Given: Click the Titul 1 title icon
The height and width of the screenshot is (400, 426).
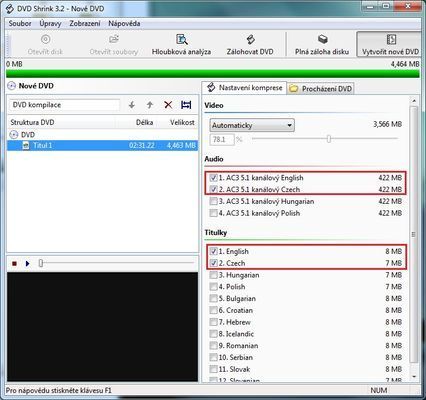Looking at the screenshot, I should 26,145.
